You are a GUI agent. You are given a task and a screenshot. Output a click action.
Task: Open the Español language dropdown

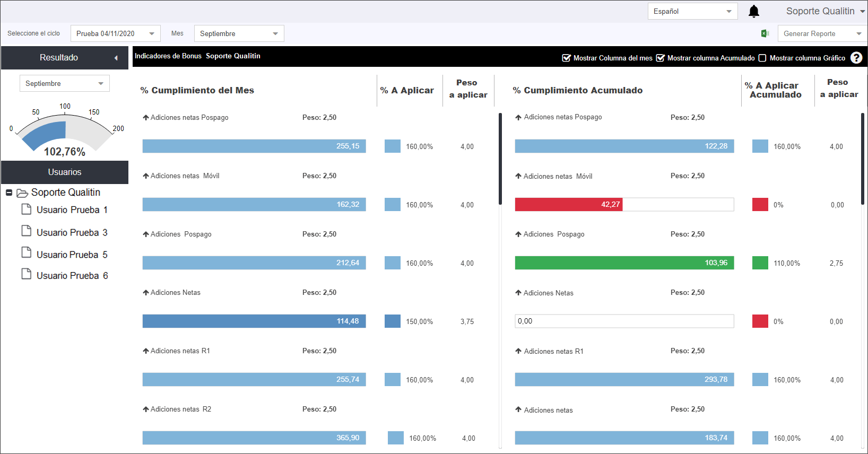pyautogui.click(x=692, y=11)
